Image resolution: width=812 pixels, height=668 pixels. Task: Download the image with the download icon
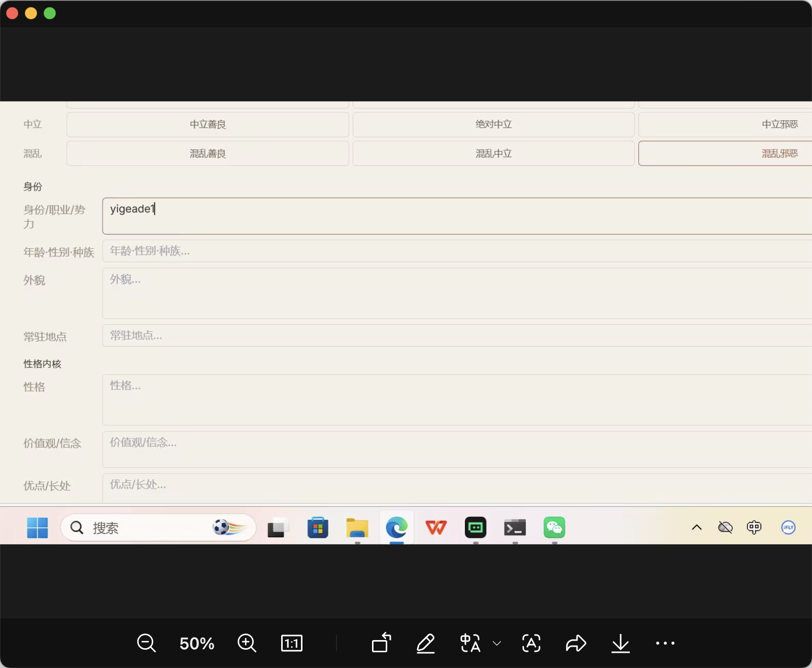pos(620,643)
